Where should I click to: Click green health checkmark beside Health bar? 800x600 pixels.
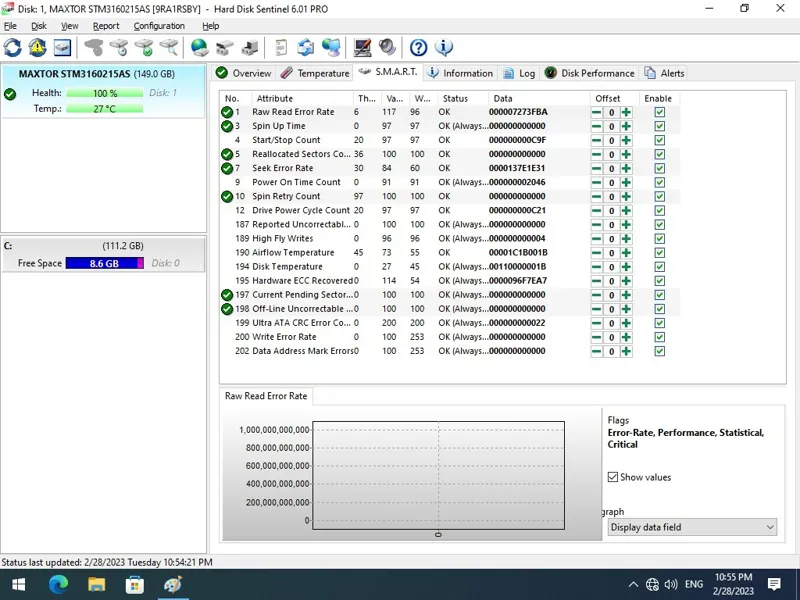(10, 94)
